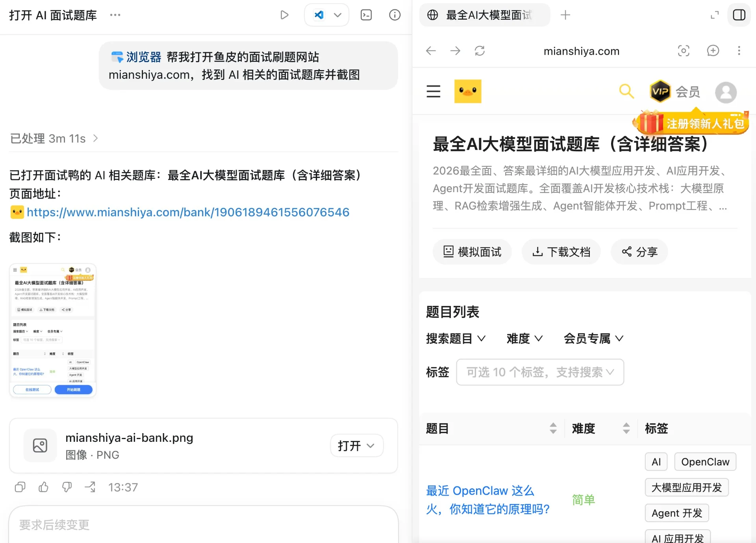Open the mianshiya.com/bank hyperlink
This screenshot has width=756, height=543.
point(188,212)
